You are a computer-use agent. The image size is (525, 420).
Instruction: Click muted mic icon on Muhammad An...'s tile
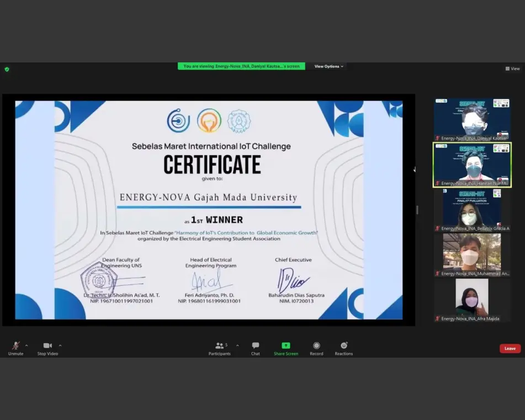[x=437, y=274]
